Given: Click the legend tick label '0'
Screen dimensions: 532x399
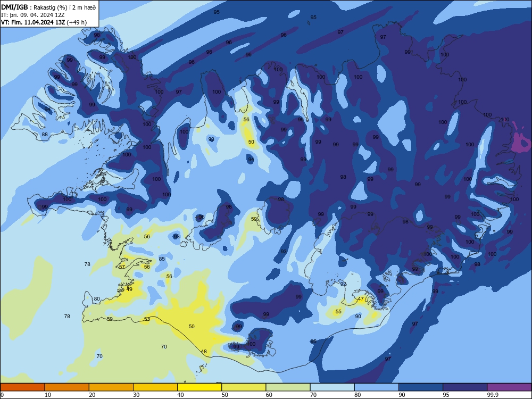Looking at the screenshot, I should pyautogui.click(x=2, y=395).
